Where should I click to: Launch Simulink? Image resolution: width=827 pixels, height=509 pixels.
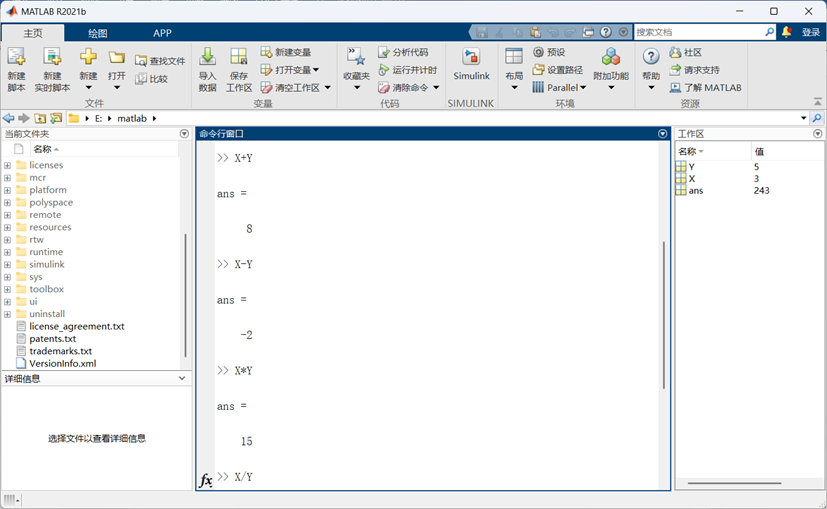[x=471, y=64]
